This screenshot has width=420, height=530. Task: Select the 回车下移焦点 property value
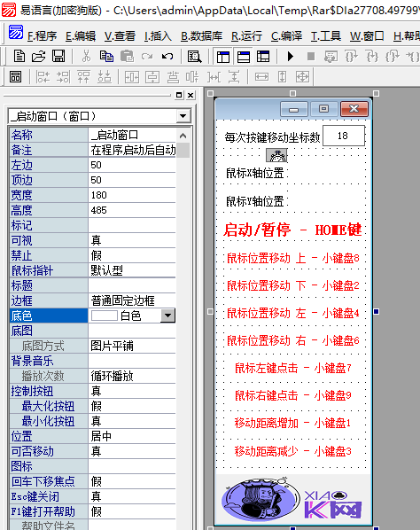pyautogui.click(x=132, y=481)
